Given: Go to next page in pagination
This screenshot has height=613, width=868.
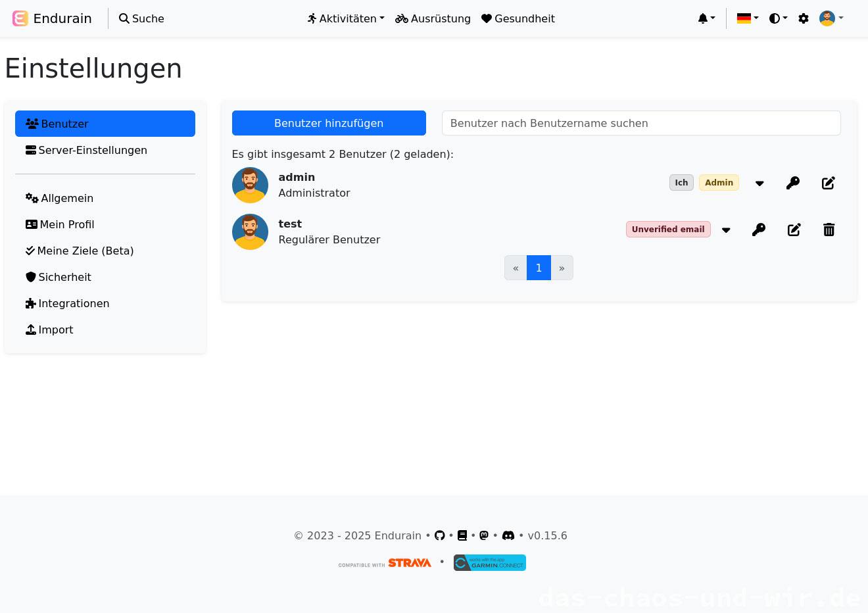Looking at the screenshot, I should 562,268.
